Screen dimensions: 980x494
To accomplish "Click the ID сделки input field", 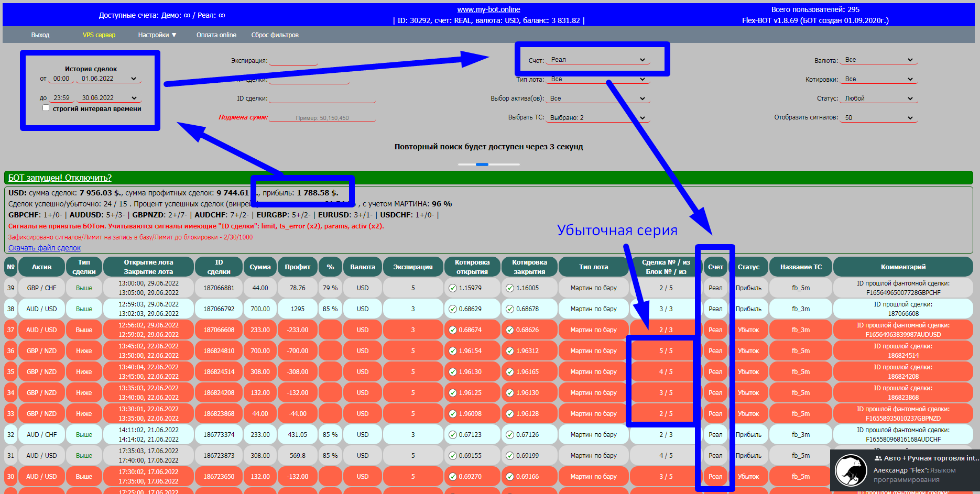I will click(322, 98).
